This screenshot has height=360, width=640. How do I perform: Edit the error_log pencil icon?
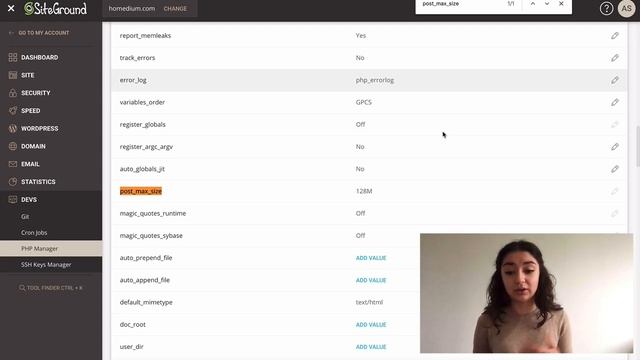click(615, 80)
